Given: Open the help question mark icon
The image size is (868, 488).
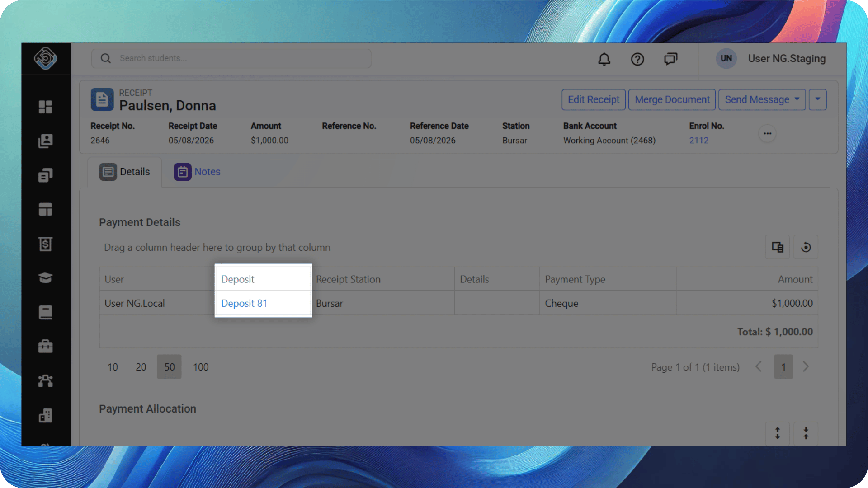Looking at the screenshot, I should click(x=637, y=59).
